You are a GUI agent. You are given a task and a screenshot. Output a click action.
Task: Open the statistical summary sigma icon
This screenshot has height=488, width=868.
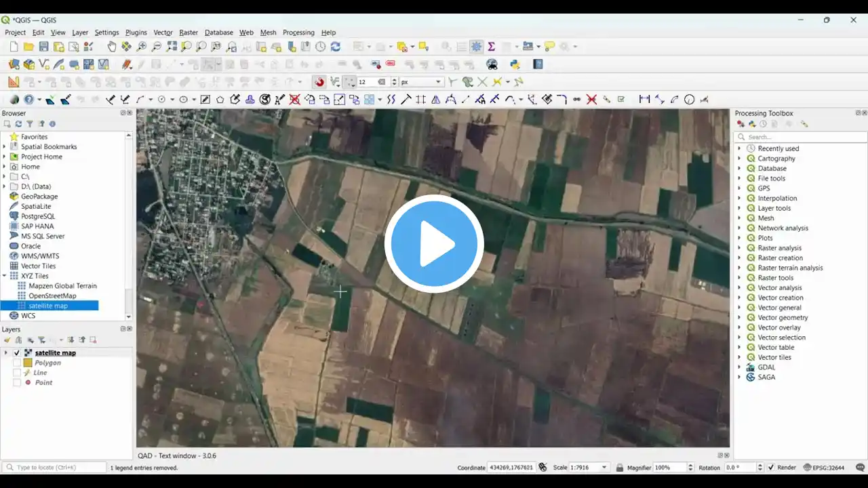click(x=491, y=47)
